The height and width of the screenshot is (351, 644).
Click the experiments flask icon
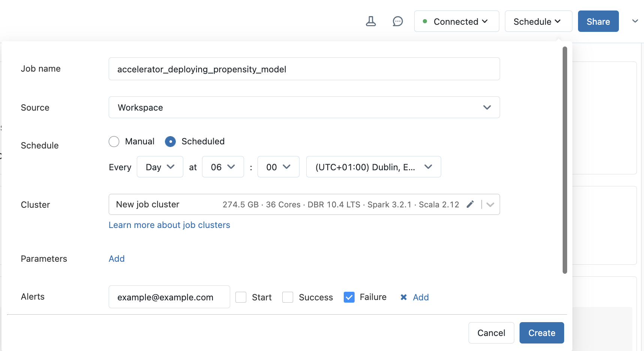371,21
